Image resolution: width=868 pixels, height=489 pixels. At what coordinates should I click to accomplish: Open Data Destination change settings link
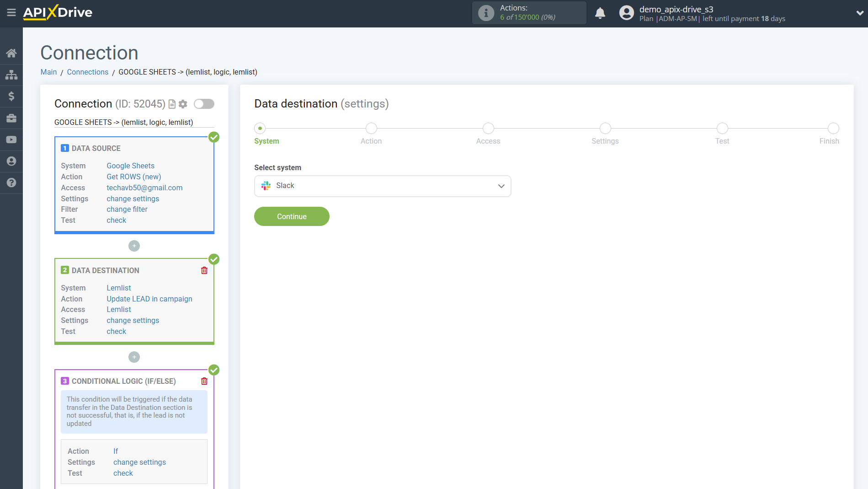[x=133, y=320]
